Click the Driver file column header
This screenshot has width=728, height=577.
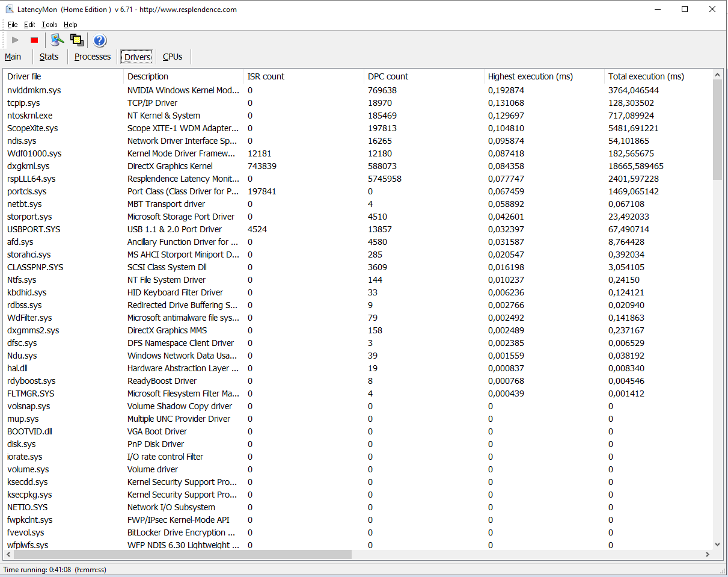pyautogui.click(x=24, y=76)
